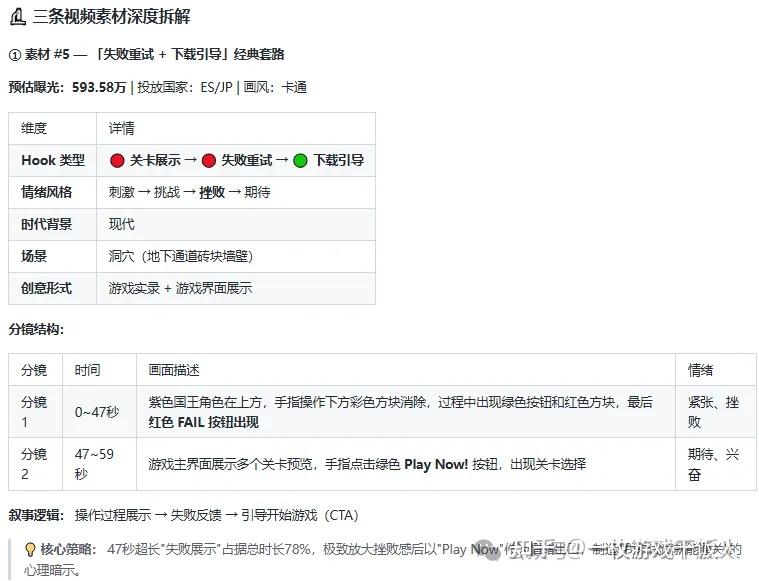Click the exposure value 593.58万
Image resolution: width=759 pixels, height=581 pixels.
99,87
